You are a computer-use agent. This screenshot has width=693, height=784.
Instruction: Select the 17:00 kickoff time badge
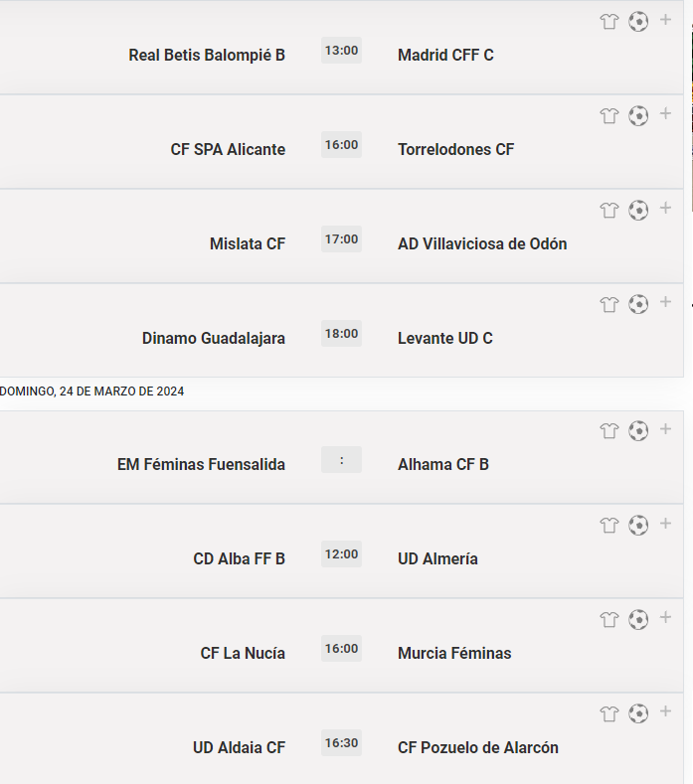[x=341, y=239]
